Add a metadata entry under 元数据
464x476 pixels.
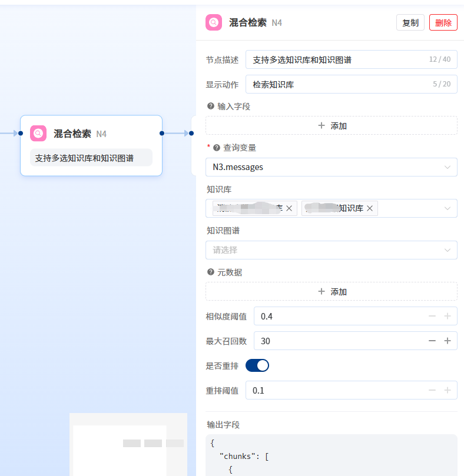point(331,291)
